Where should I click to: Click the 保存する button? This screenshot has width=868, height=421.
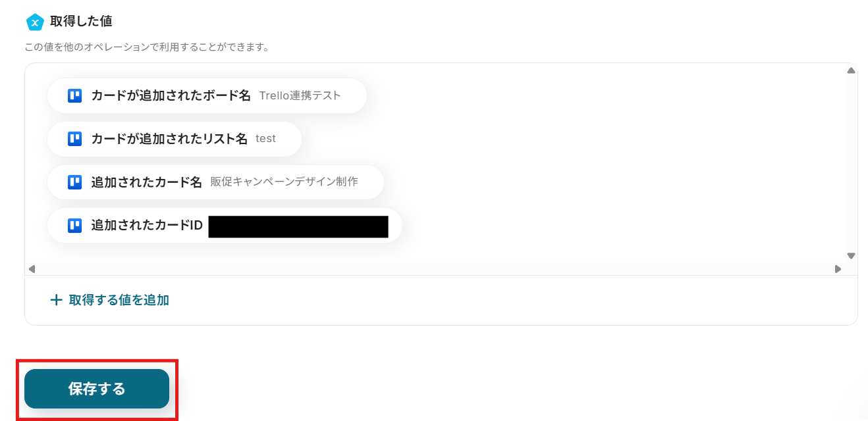click(x=97, y=389)
